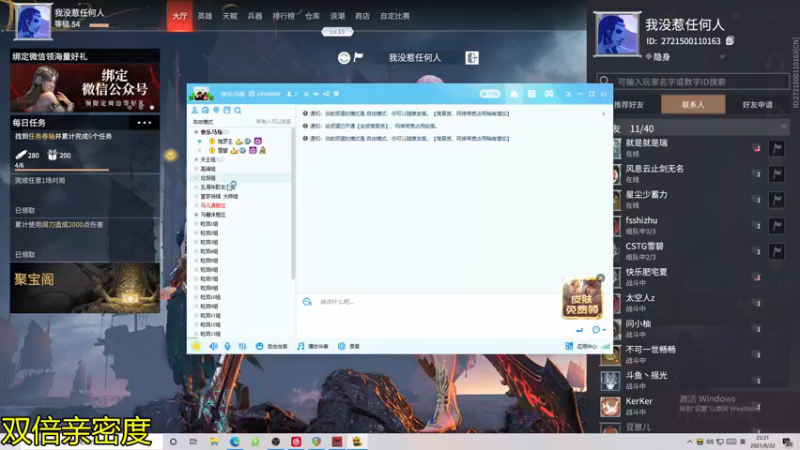Click the 播放伴奏 music button
Image resolution: width=800 pixels, height=450 pixels.
313,346
